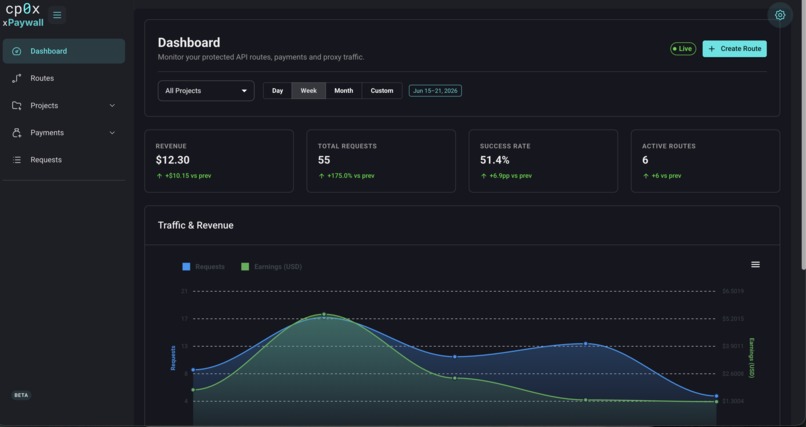Click the Payments icon in sidebar

(x=16, y=133)
